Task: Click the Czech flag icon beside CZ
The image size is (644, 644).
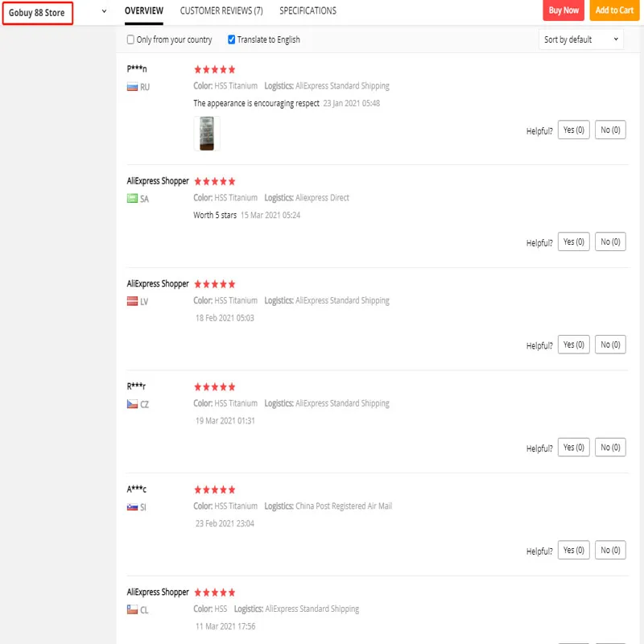Action: [132, 404]
